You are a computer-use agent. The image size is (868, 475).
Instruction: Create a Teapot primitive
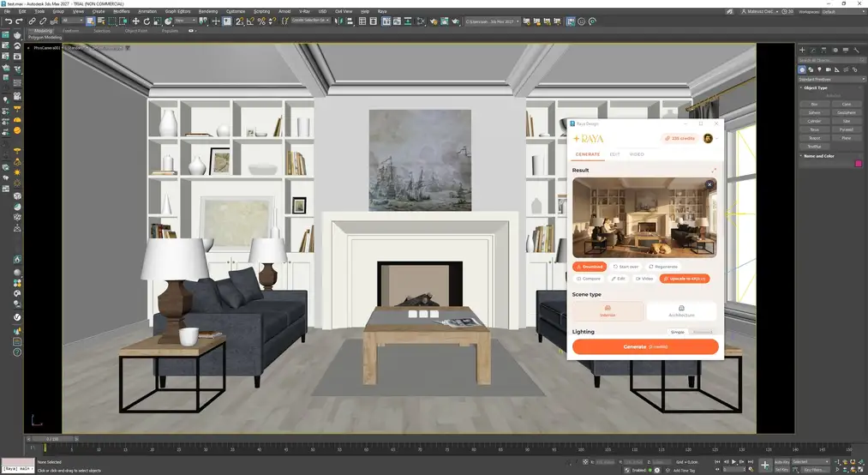tap(814, 138)
